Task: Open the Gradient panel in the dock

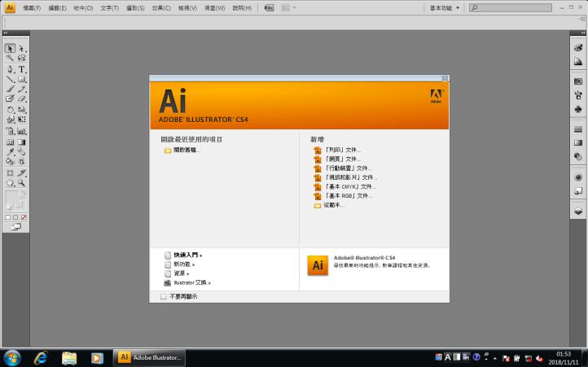Action: [578, 142]
